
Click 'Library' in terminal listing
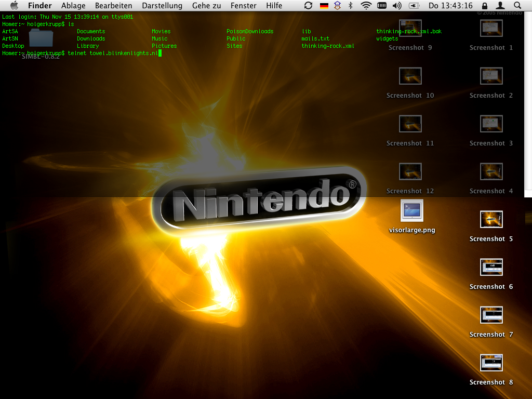(x=88, y=46)
